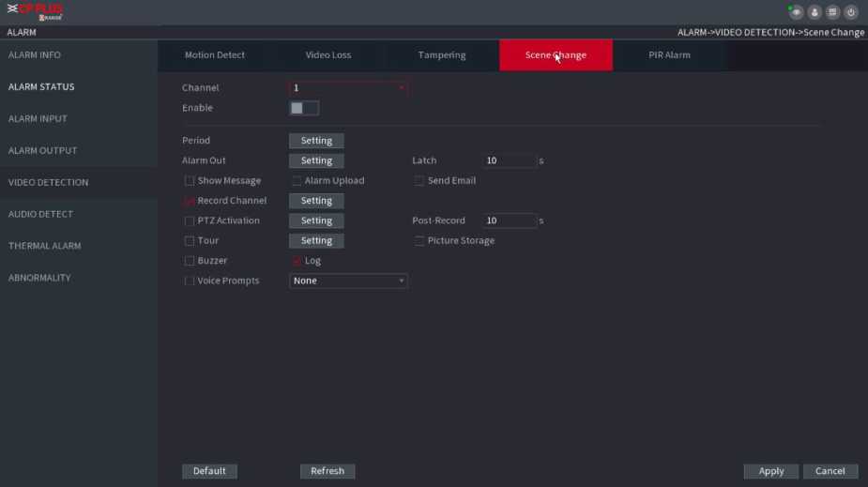868x487 pixels.
Task: Toggle the Enable switch
Action: tap(303, 108)
